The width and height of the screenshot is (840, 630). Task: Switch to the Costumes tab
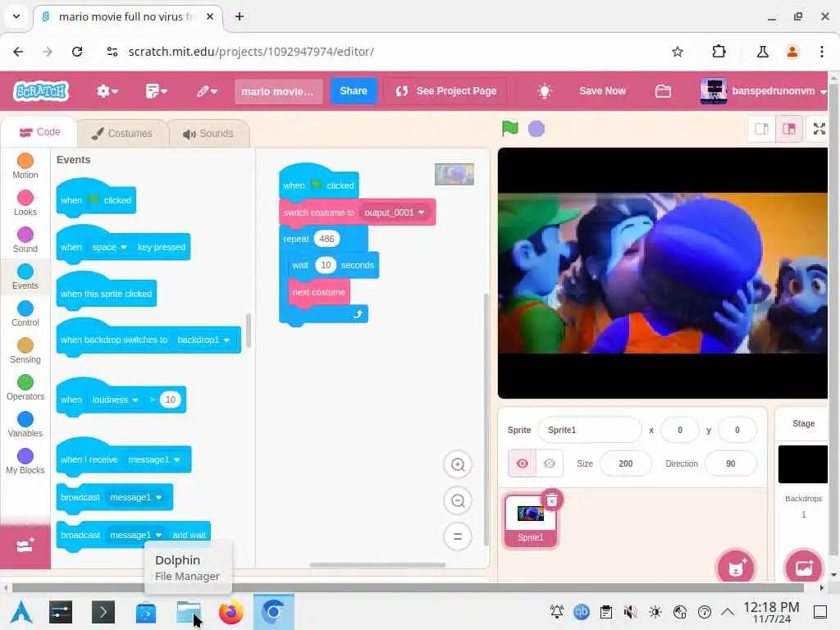click(122, 134)
